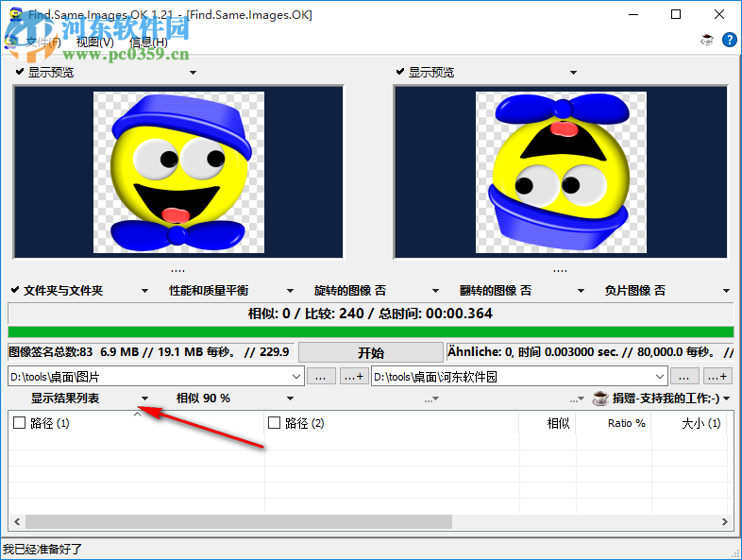Click the app icon in the title bar
742x560 pixels.
click(x=16, y=15)
